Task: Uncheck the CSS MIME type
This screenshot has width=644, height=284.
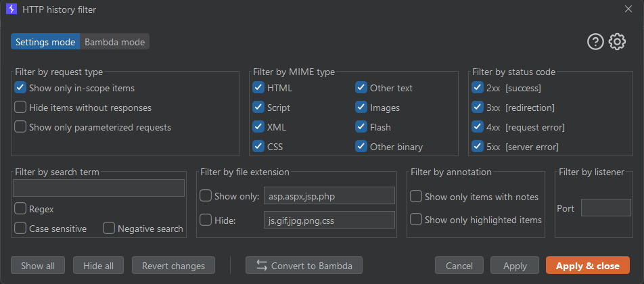Action: tap(258, 147)
